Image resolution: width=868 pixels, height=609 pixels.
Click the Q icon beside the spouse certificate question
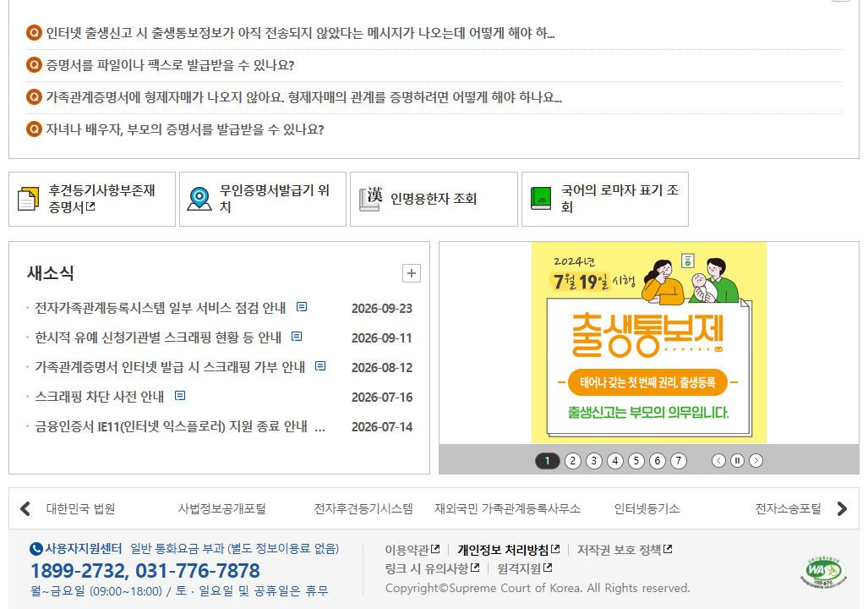[35, 129]
